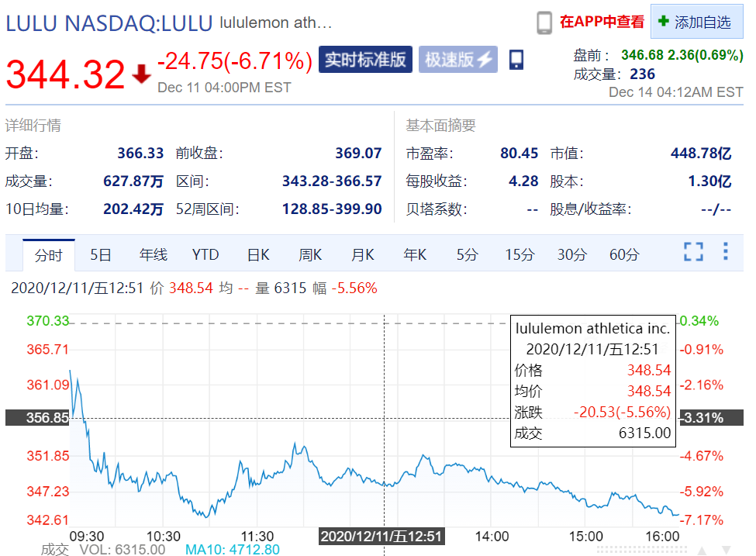
Task: Switch to the 30分 interval tab
Action: coord(571,254)
